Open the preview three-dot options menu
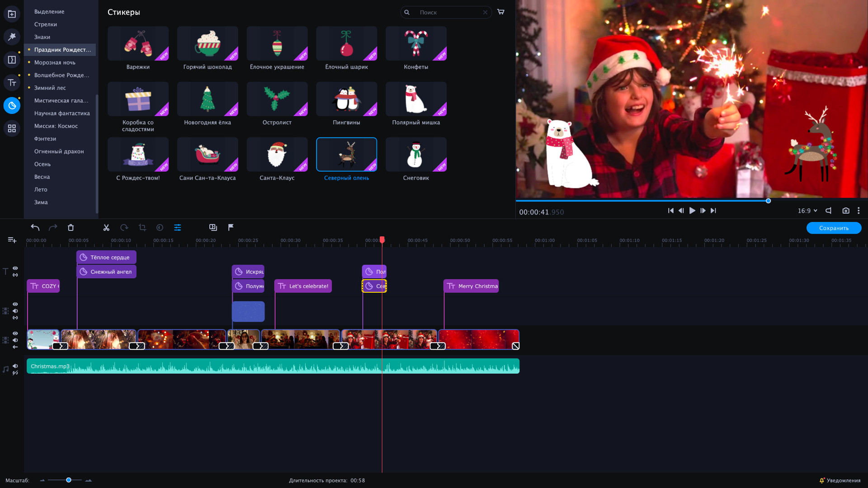Viewport: 868px width, 488px height. [859, 211]
